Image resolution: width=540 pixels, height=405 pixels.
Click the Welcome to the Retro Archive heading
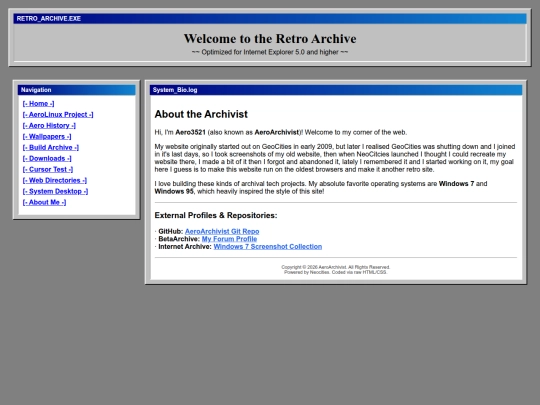270,39
